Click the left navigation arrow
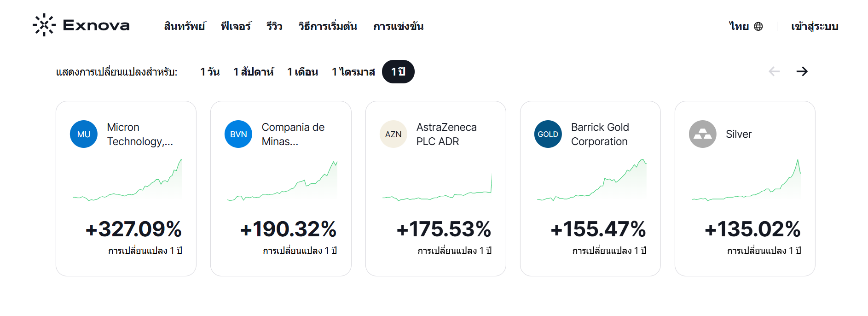The width and height of the screenshot is (868, 316). coord(774,71)
